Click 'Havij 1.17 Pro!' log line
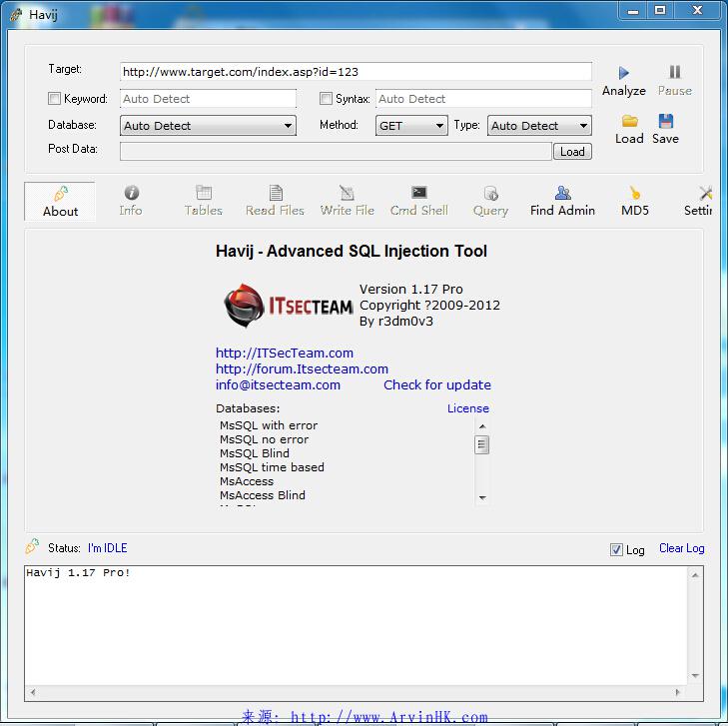The image size is (728, 726). (78, 573)
